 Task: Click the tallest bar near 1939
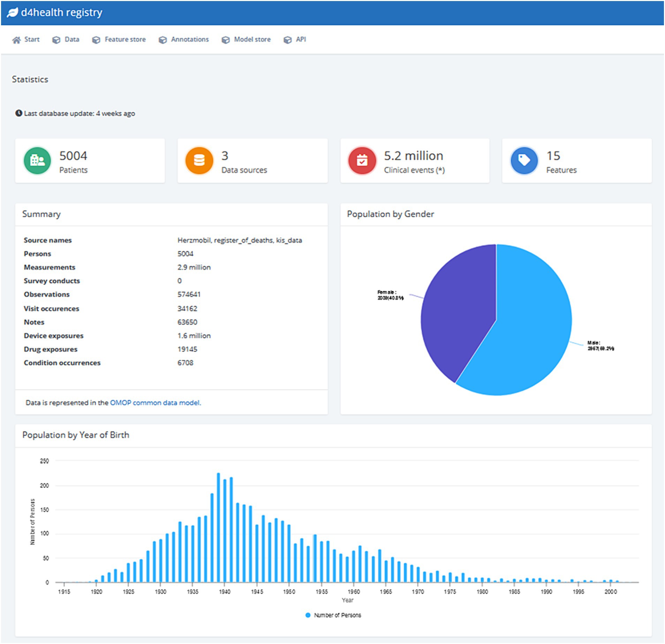(x=219, y=527)
